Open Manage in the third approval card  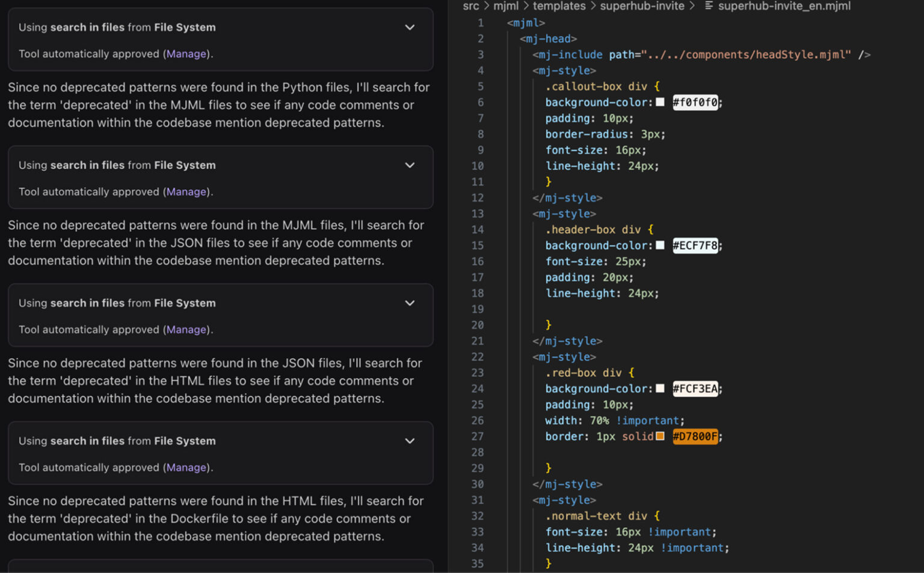186,329
